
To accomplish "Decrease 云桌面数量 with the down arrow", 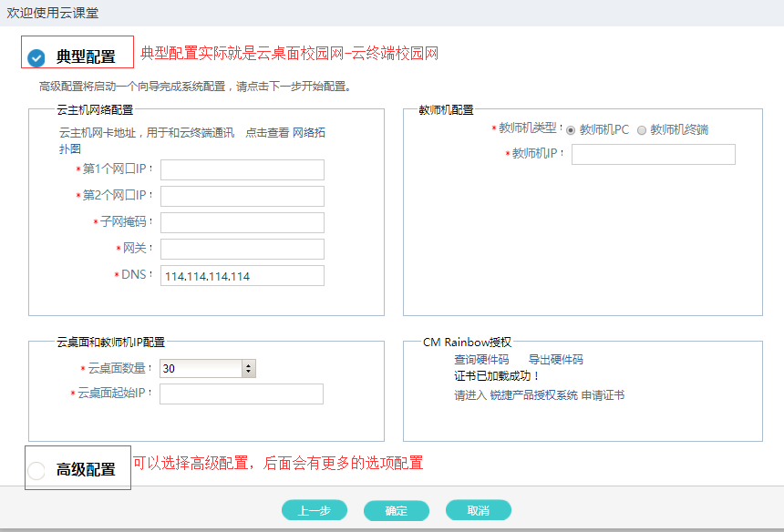I will tap(249, 373).
